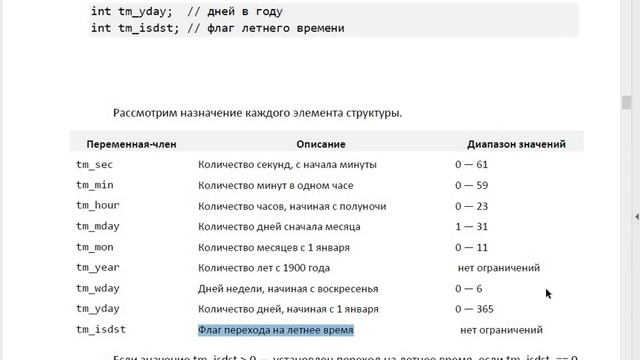Click the range value '1 — 31'
The image size is (640, 360).
[x=471, y=227]
